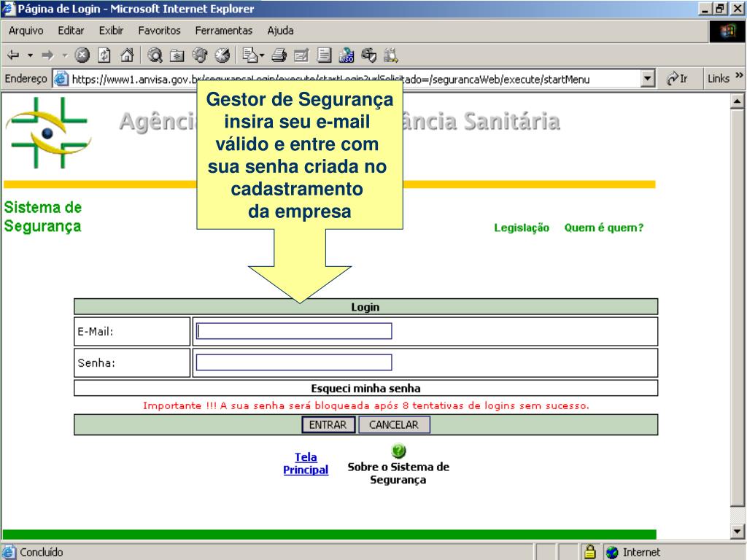Open the Favoritos menu
Viewport: 747px width, 560px height.
pos(159,31)
